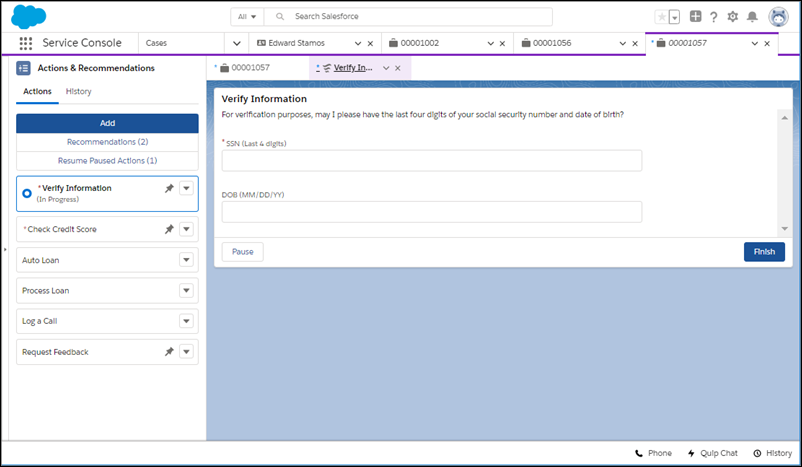Viewport: 802px width, 467px height.
Task: Open the Setup gear icon
Action: [733, 17]
